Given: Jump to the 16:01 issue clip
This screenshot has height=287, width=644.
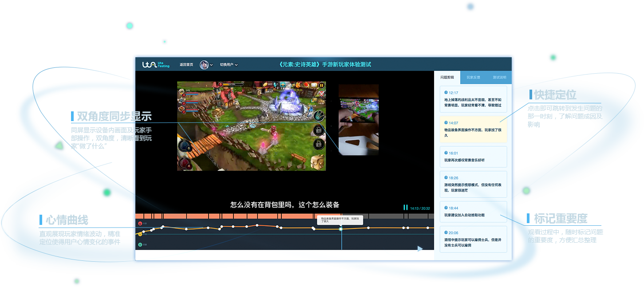Looking at the screenshot, I should (x=473, y=157).
